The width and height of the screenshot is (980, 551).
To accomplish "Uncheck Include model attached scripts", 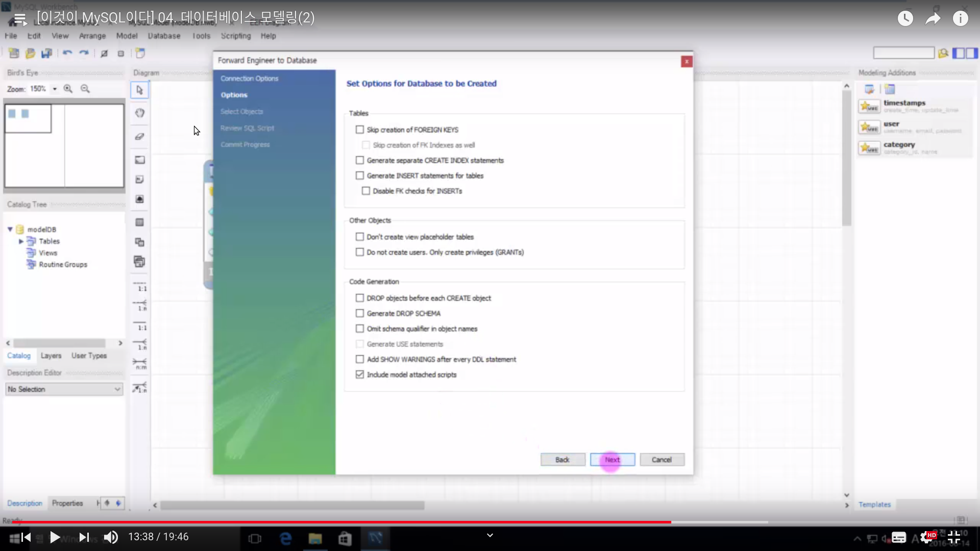I will coord(360,374).
